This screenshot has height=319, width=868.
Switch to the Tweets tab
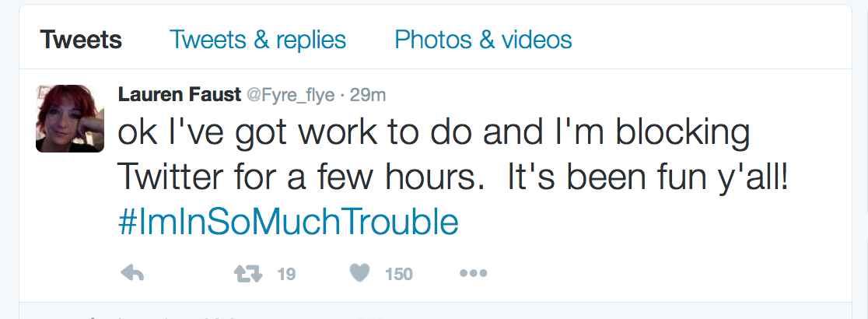pyautogui.click(x=81, y=40)
